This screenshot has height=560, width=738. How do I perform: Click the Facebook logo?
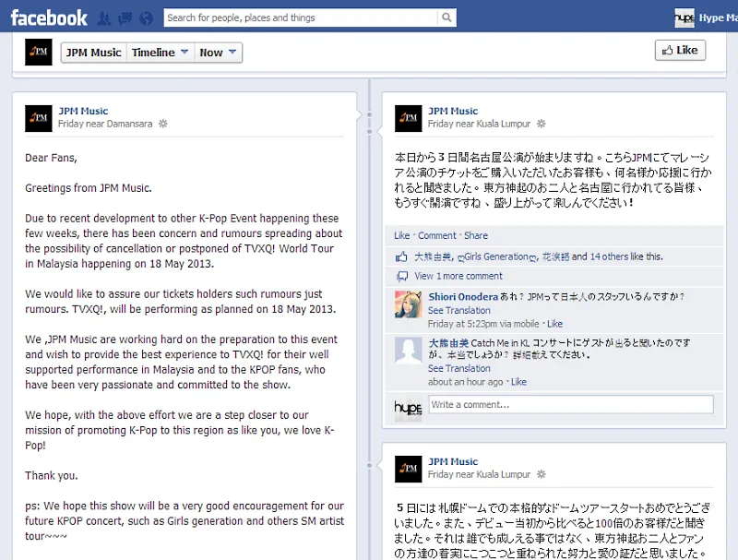click(49, 18)
